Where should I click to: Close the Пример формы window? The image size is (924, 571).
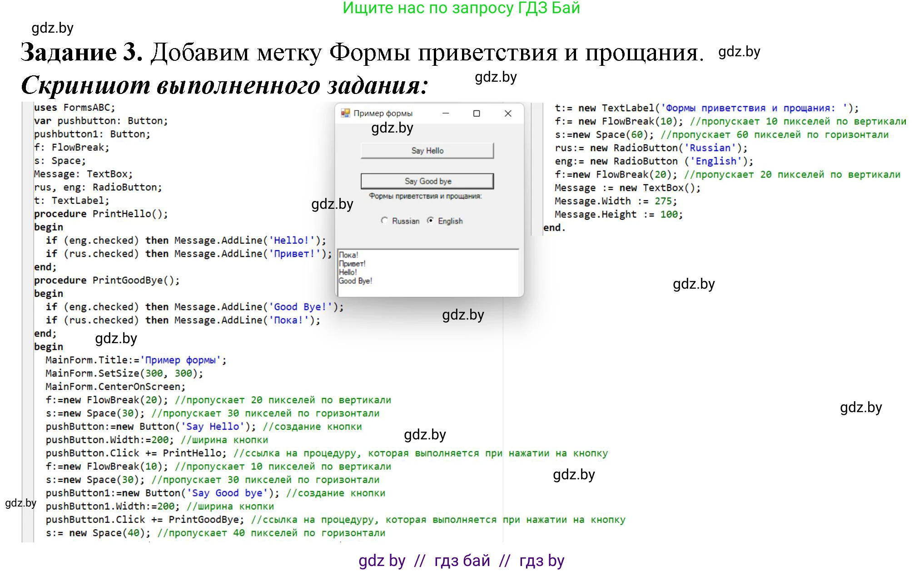(x=508, y=113)
